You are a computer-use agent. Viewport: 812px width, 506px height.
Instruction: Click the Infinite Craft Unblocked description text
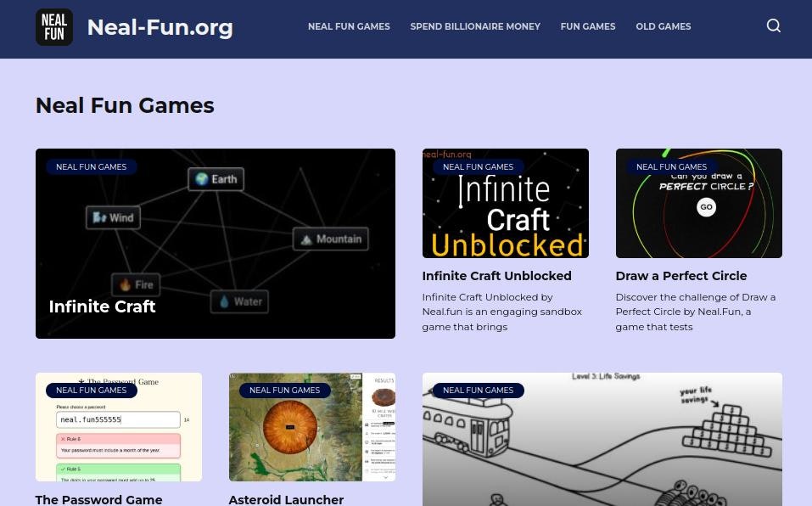point(501,312)
